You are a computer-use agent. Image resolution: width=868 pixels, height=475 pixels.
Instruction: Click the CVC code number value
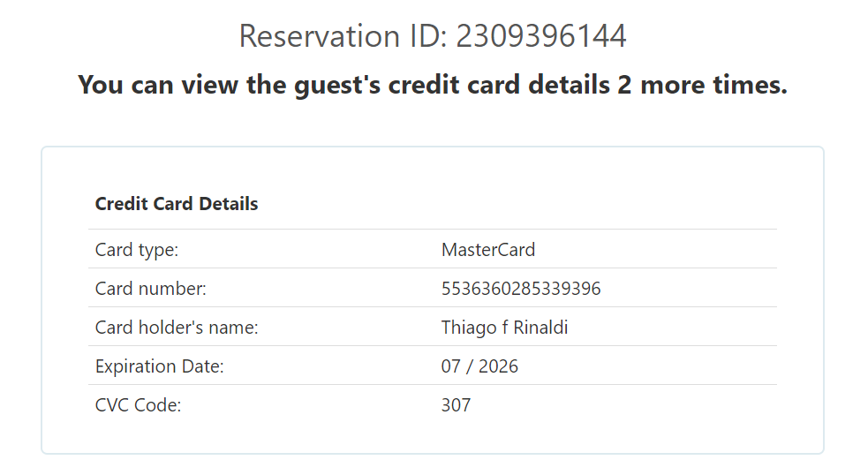click(456, 405)
